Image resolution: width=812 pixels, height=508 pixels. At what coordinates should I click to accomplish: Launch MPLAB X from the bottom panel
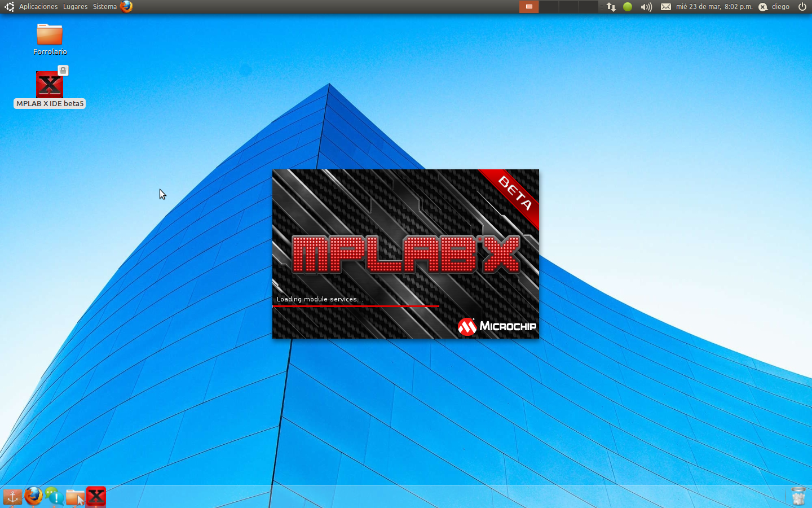click(96, 497)
